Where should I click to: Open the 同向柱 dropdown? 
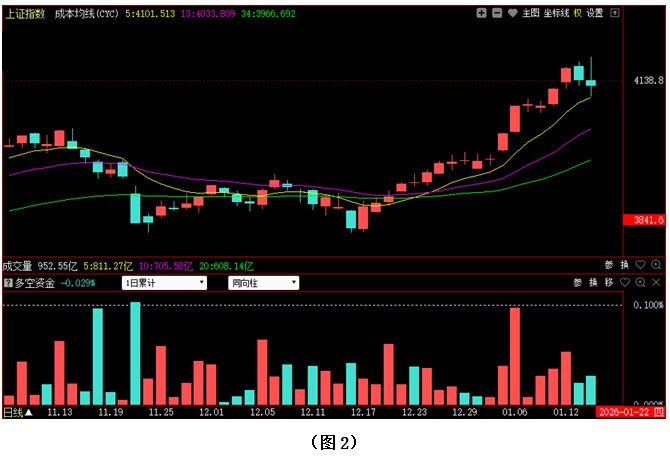pos(263,283)
